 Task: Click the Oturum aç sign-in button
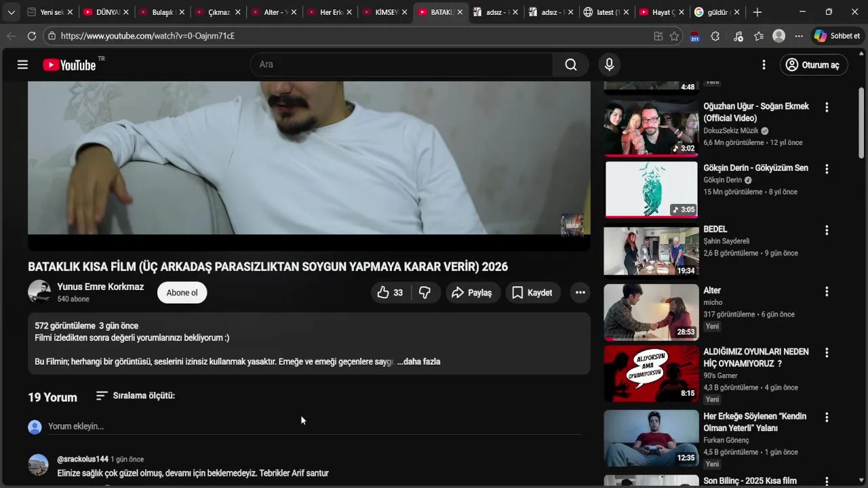pyautogui.click(x=813, y=64)
